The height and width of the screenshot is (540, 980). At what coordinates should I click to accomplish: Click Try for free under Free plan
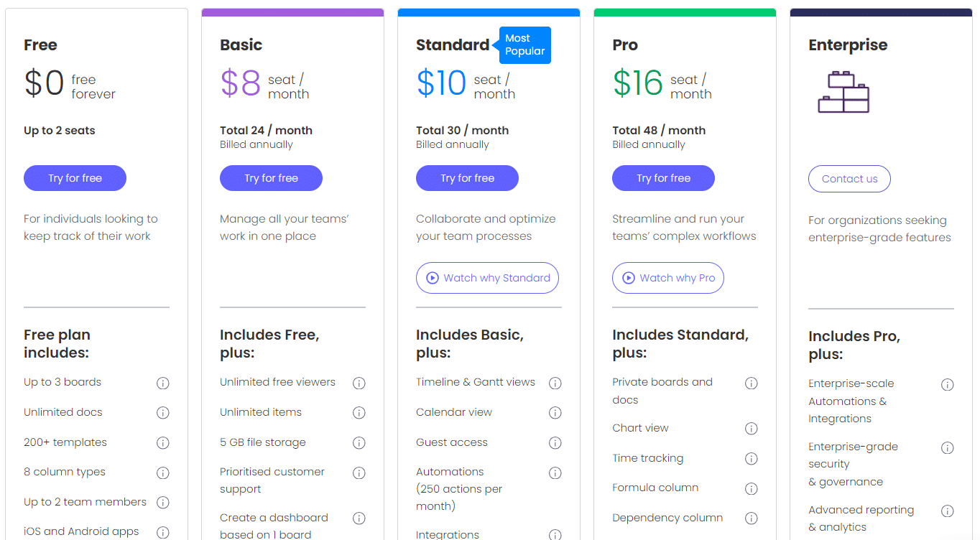click(75, 178)
